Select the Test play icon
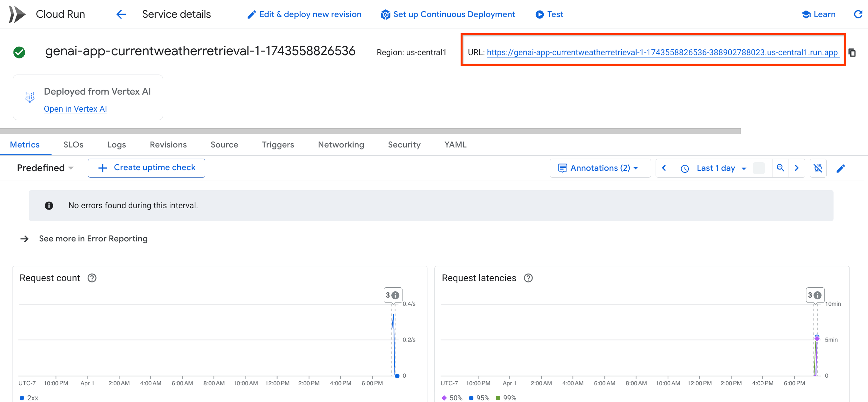868x402 pixels. 539,14
